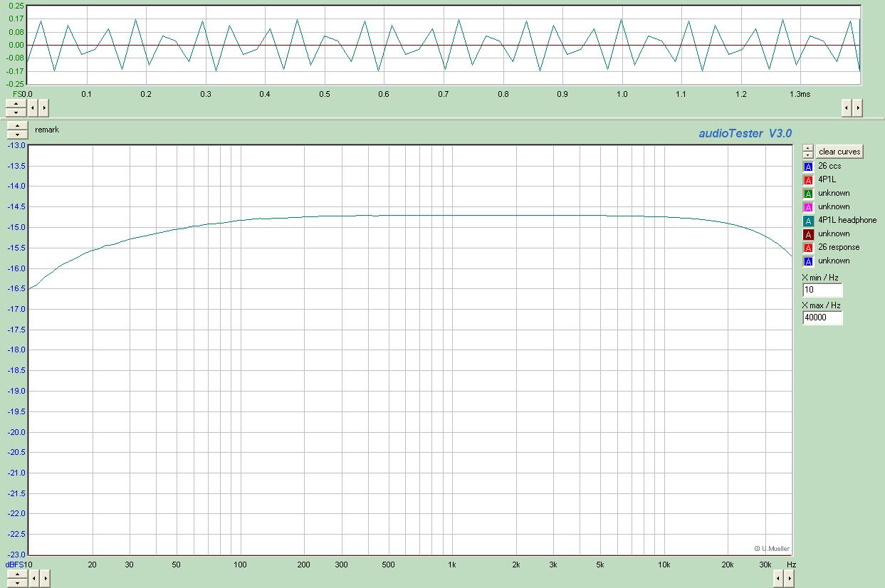The image size is (885, 588).
Task: Click the -23.0 level axis label
Action: coord(16,555)
